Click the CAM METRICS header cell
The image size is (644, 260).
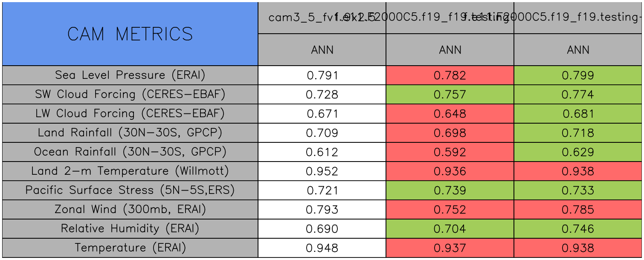[x=130, y=34]
